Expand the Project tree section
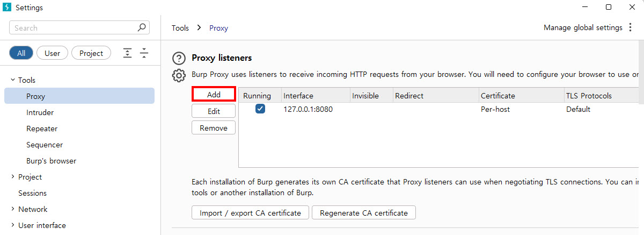The image size is (644, 235). (12, 177)
